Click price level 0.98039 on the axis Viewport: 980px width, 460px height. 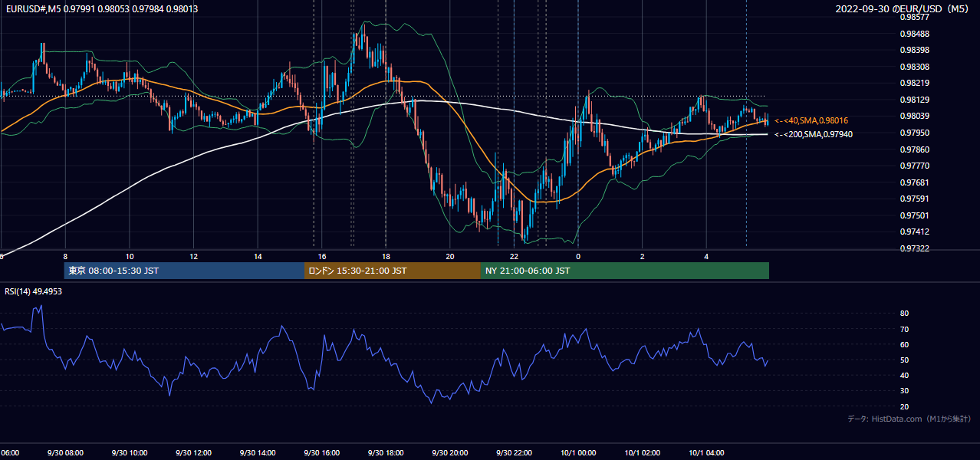point(915,116)
